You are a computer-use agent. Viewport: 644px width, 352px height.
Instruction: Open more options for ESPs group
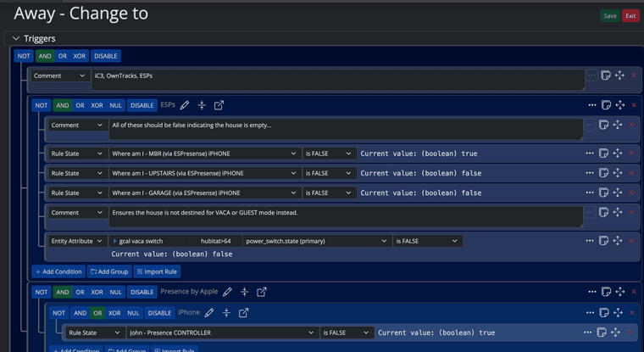[x=591, y=105]
